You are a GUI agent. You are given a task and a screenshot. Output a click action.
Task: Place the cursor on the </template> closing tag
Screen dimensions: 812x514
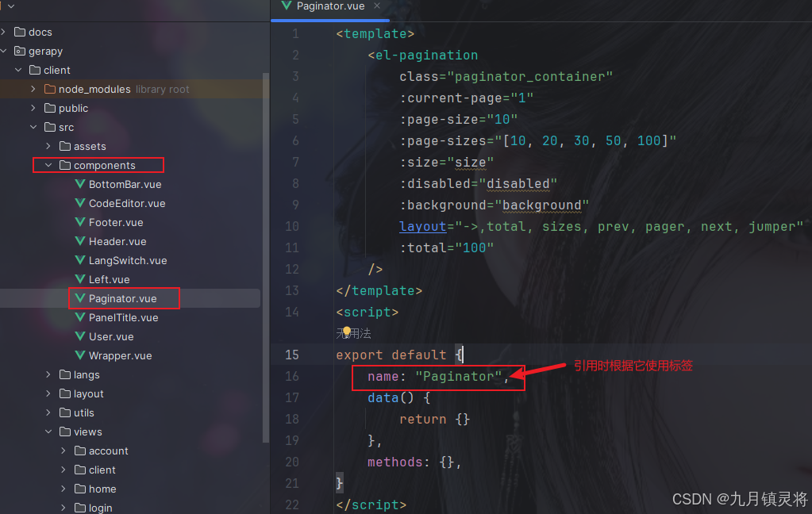tap(379, 291)
